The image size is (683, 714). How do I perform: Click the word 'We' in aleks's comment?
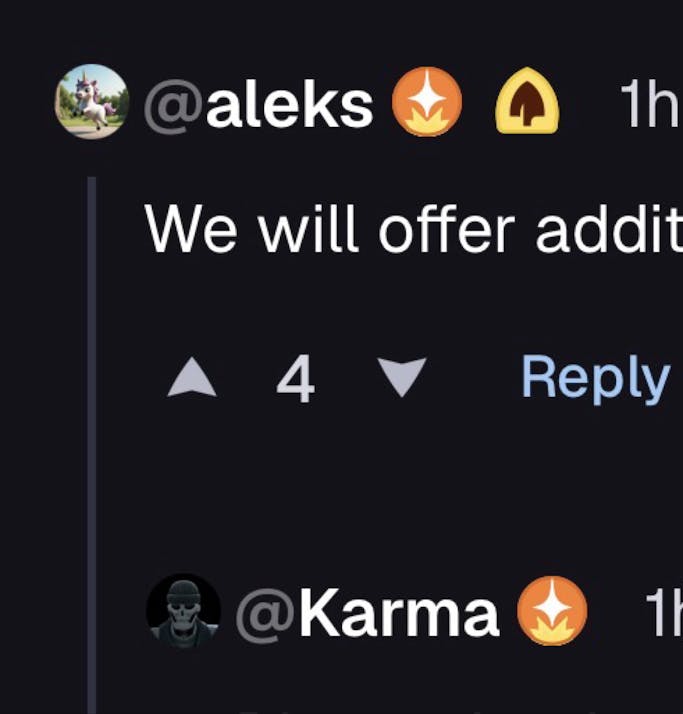coord(192,229)
